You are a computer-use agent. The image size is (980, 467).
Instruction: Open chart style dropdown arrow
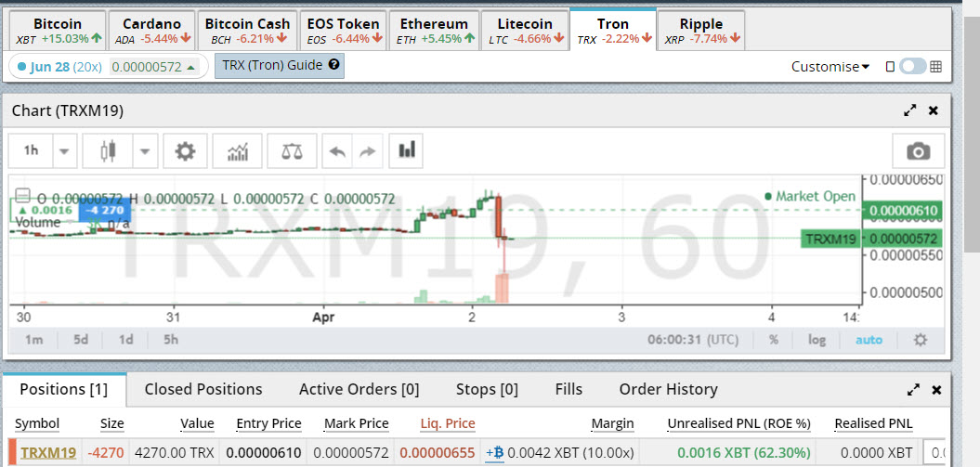coord(144,150)
